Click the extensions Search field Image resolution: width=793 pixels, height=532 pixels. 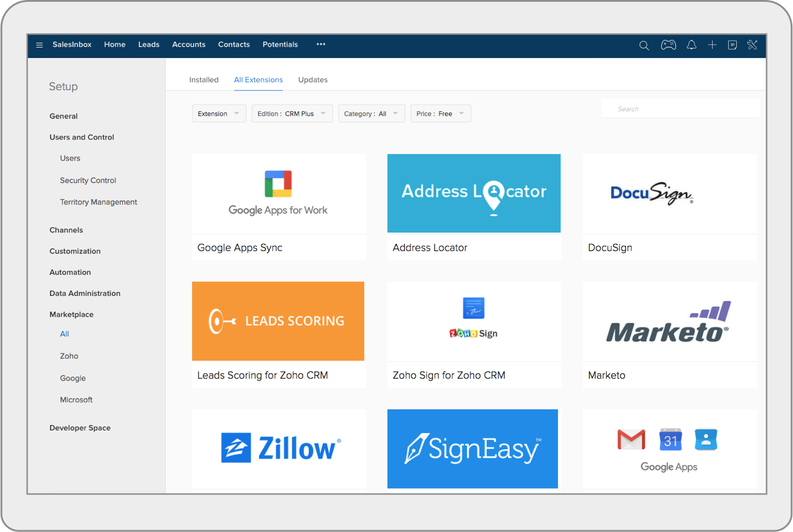(680, 109)
